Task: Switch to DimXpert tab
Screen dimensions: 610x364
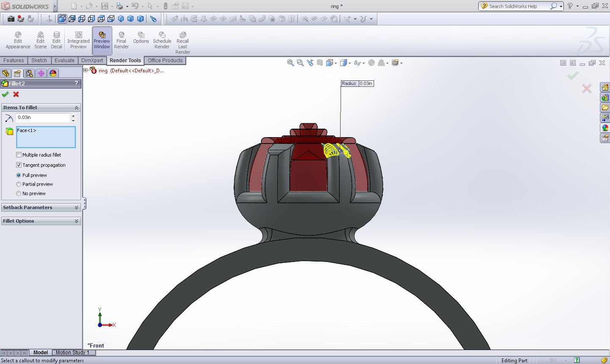Action: 92,61
